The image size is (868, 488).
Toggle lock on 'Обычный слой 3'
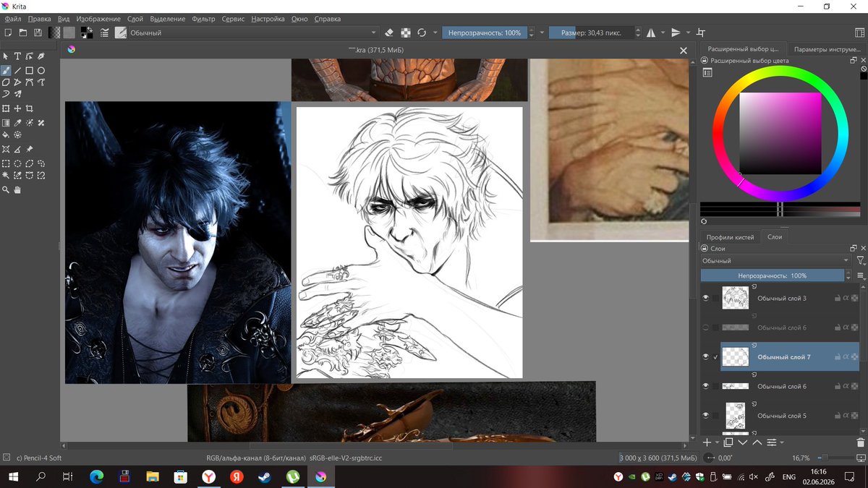(837, 298)
